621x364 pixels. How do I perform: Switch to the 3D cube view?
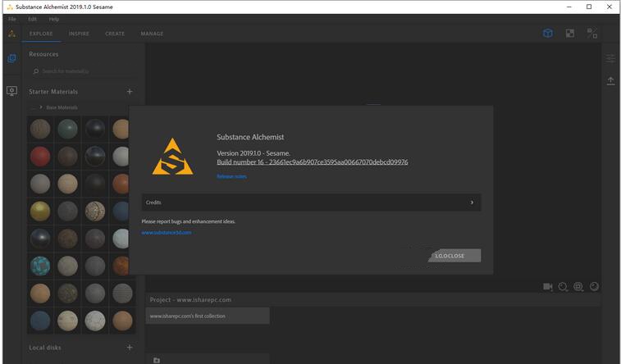[x=548, y=34]
